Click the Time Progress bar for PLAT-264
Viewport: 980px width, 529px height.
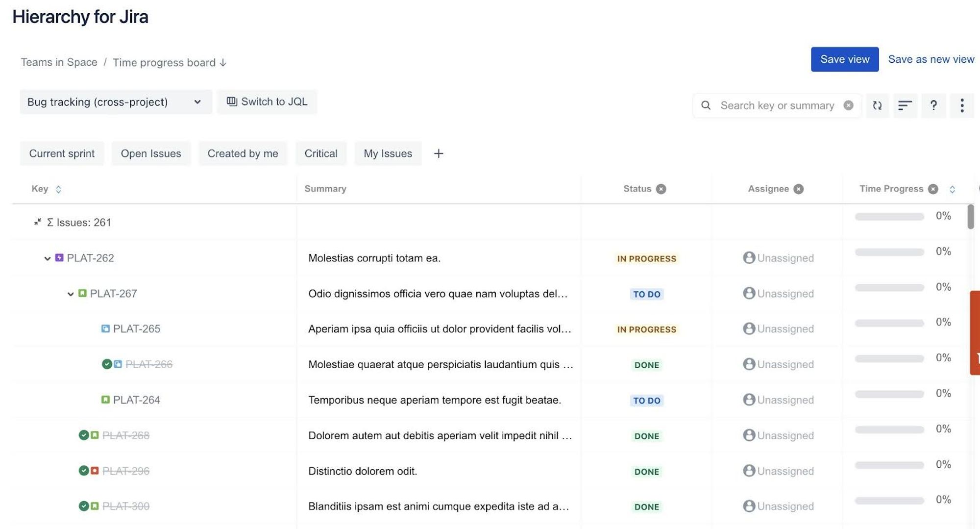coord(889,394)
